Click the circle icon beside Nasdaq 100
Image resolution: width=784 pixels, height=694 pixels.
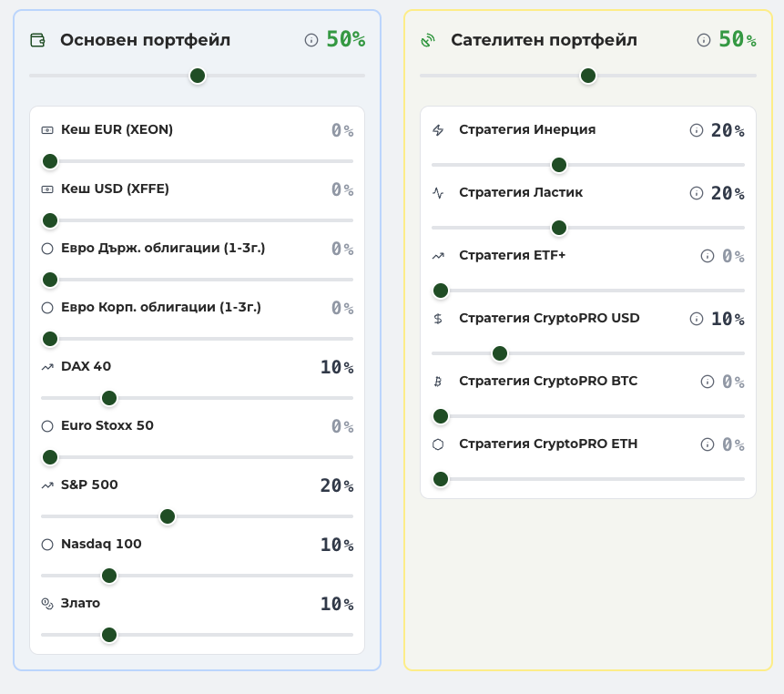(x=47, y=545)
